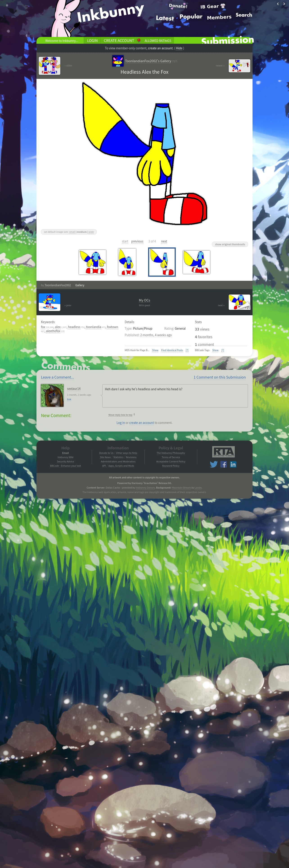Open sextaur14's username link
This screenshot has width=289, height=868.
point(74,388)
